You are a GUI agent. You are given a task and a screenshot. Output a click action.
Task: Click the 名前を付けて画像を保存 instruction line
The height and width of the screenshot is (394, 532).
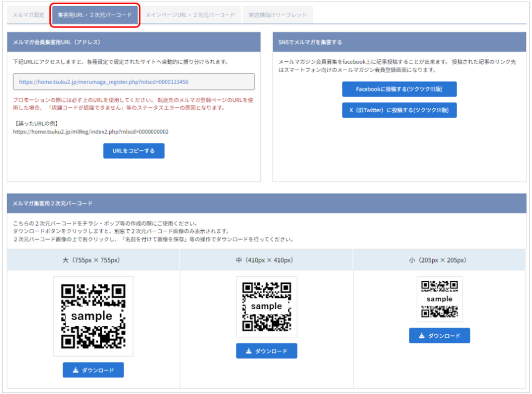[x=153, y=239]
